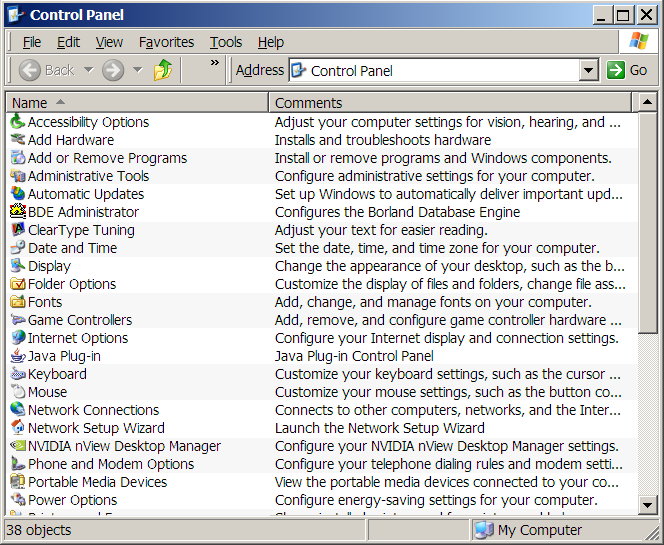Open the Favorites menu

[166, 42]
